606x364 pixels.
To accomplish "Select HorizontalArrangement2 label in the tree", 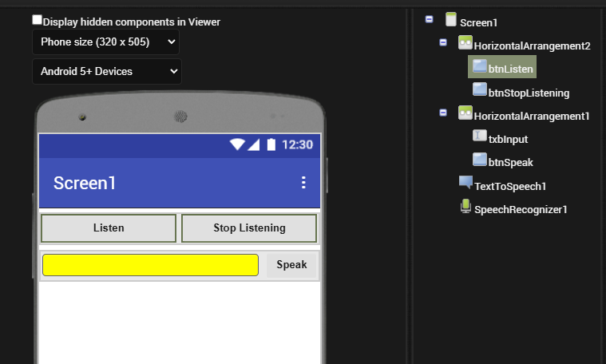I will 533,46.
